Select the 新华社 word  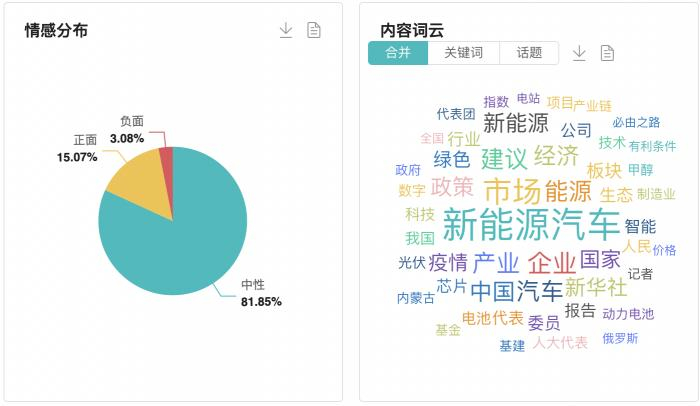(x=596, y=287)
